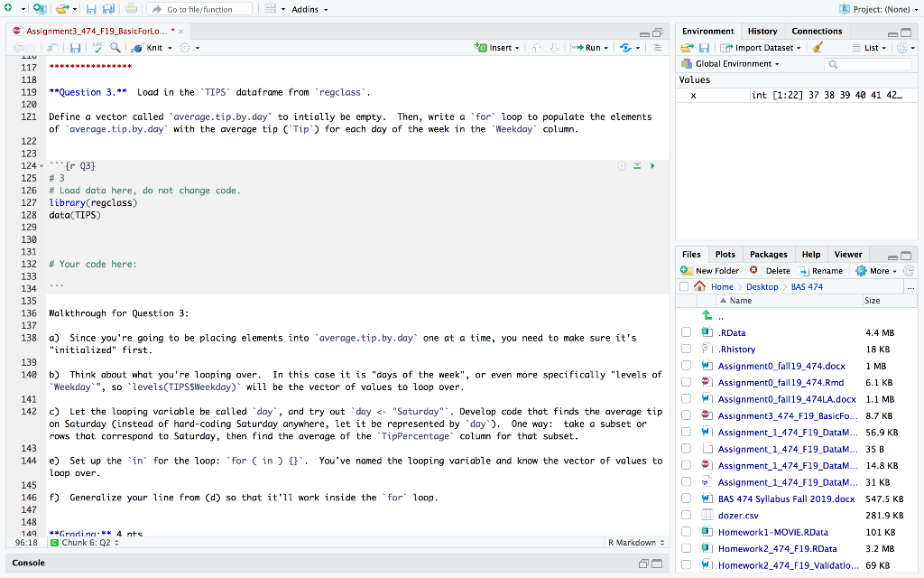Run the current Q3 chunk green arrow
The width and height of the screenshot is (924, 578).
[x=652, y=166]
